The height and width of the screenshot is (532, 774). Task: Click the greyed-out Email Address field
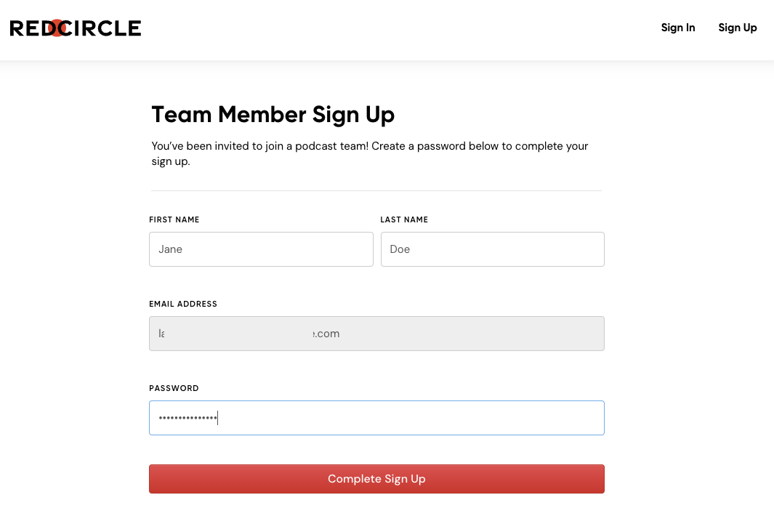pyautogui.click(x=376, y=334)
